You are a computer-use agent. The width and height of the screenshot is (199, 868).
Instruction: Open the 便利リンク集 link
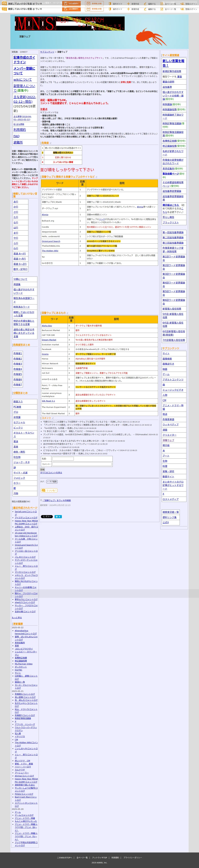pos(169,517)
